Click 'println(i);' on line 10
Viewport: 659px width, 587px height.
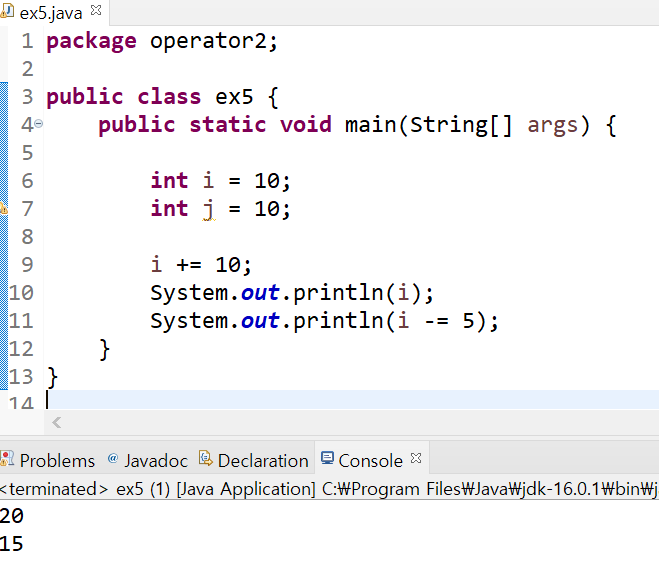(x=363, y=293)
